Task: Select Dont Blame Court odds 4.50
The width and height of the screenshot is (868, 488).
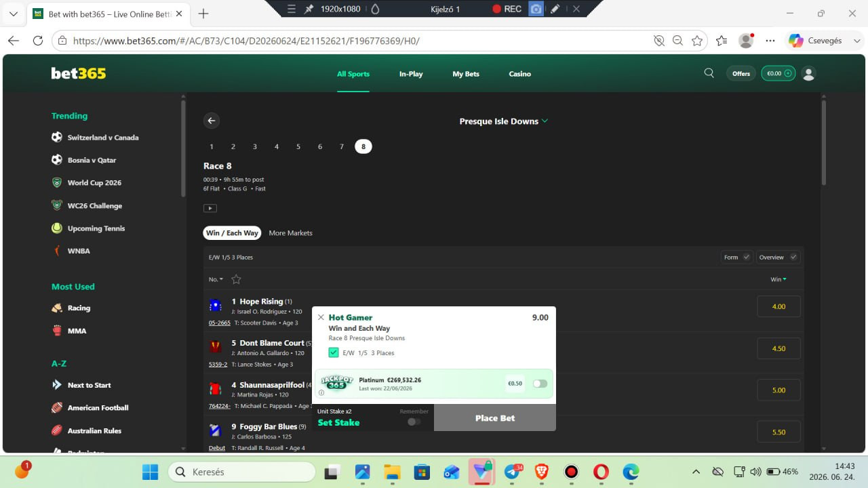Action: [x=778, y=348]
